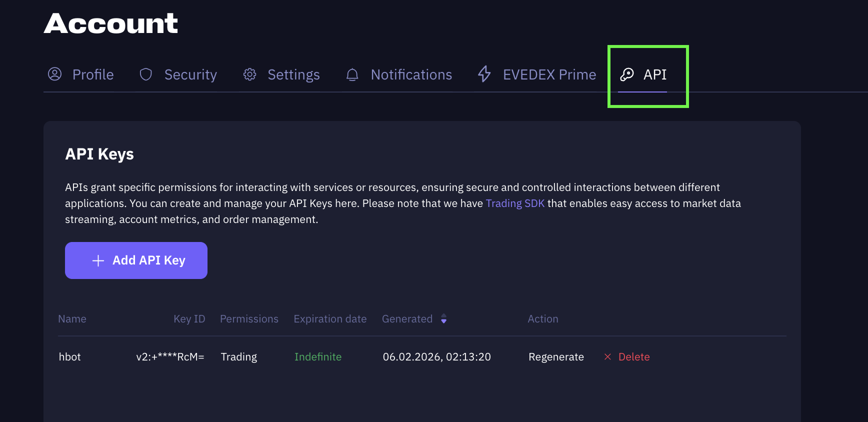
Task: Regenerate the hbot API key
Action: tap(556, 357)
